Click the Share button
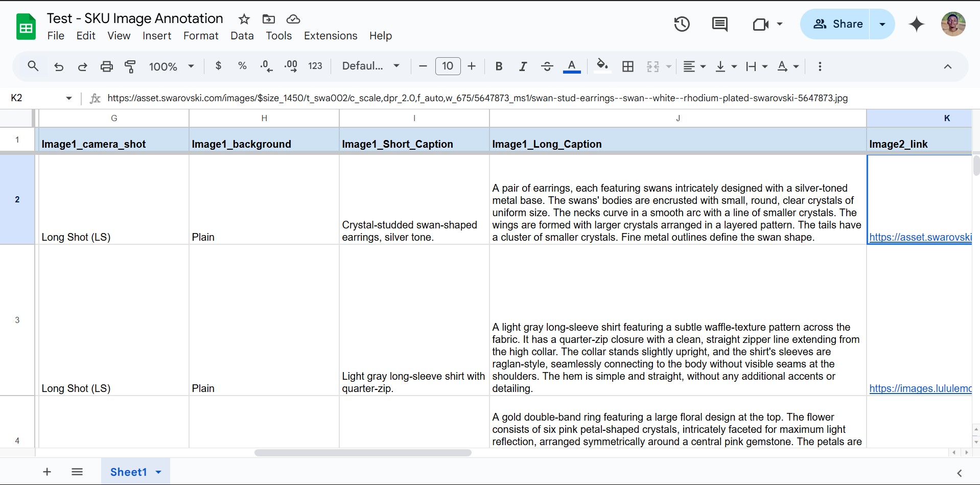The width and height of the screenshot is (980, 485). tap(838, 24)
